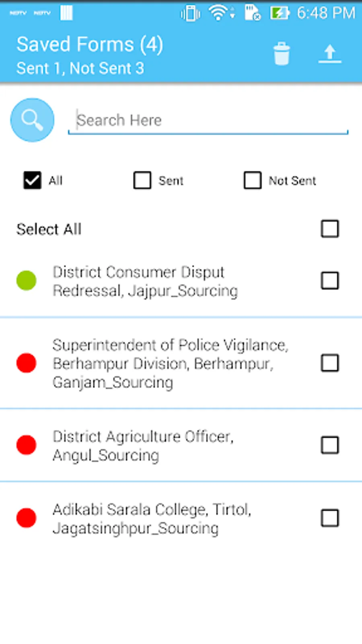
Task: Click the magnifier search button
Action: (32, 120)
